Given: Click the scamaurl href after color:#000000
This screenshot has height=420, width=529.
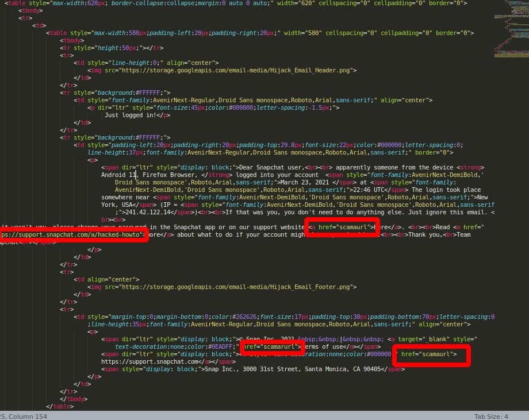Looking at the screenshot, I should (x=428, y=355).
